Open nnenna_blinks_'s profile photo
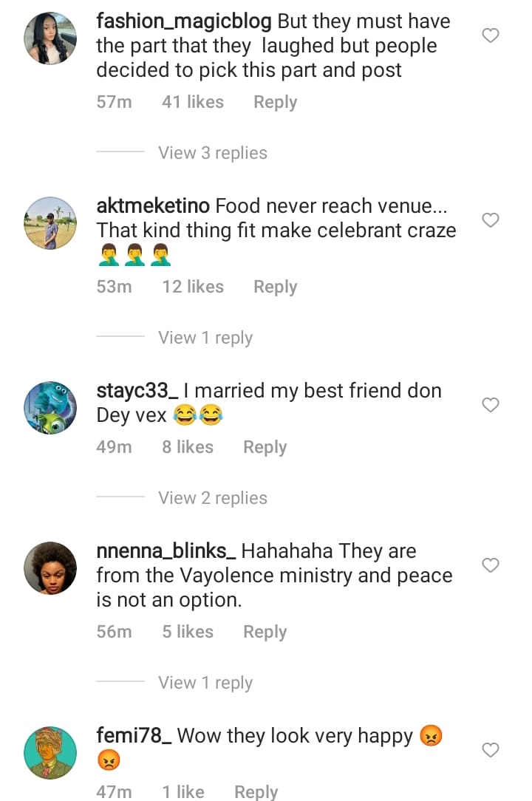This screenshot has width=532, height=801. 51,568
